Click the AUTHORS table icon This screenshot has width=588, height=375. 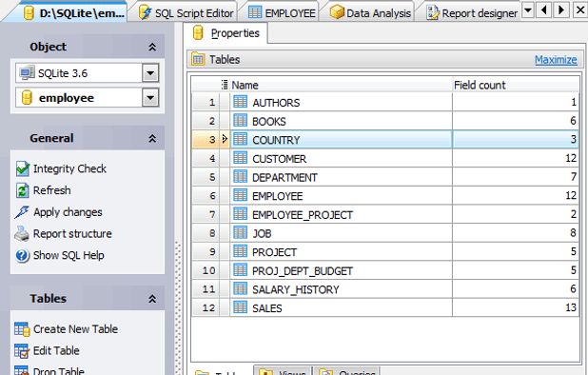click(x=240, y=102)
